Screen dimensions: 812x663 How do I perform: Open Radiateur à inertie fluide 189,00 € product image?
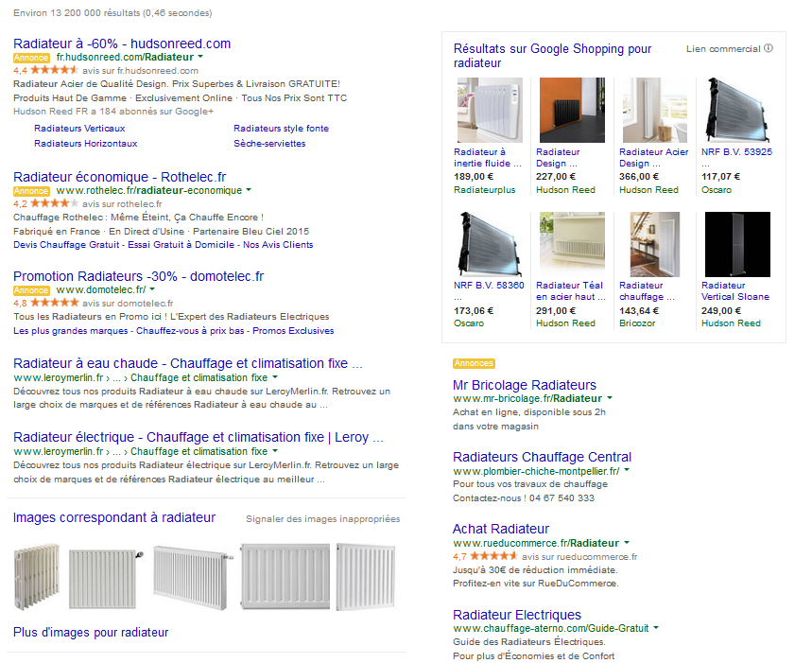[490, 110]
